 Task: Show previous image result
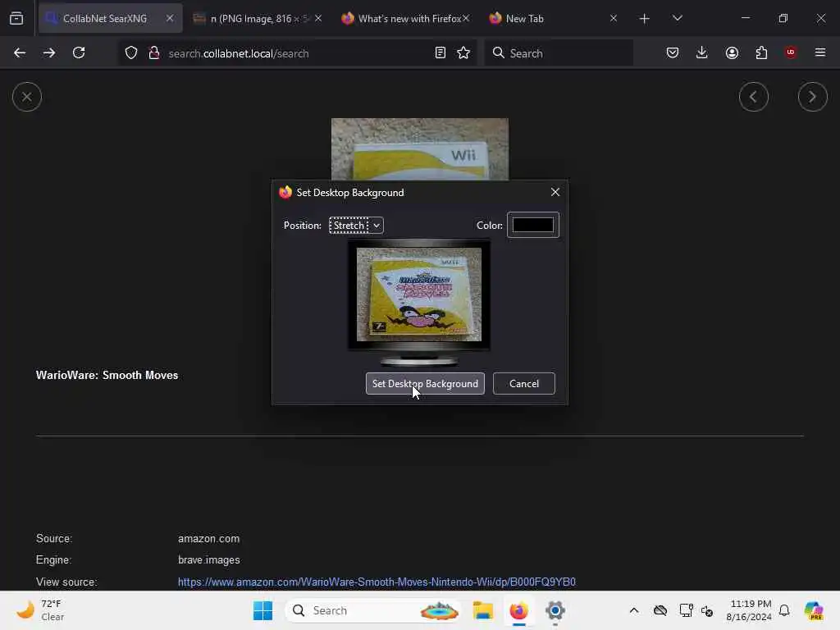[x=754, y=97]
